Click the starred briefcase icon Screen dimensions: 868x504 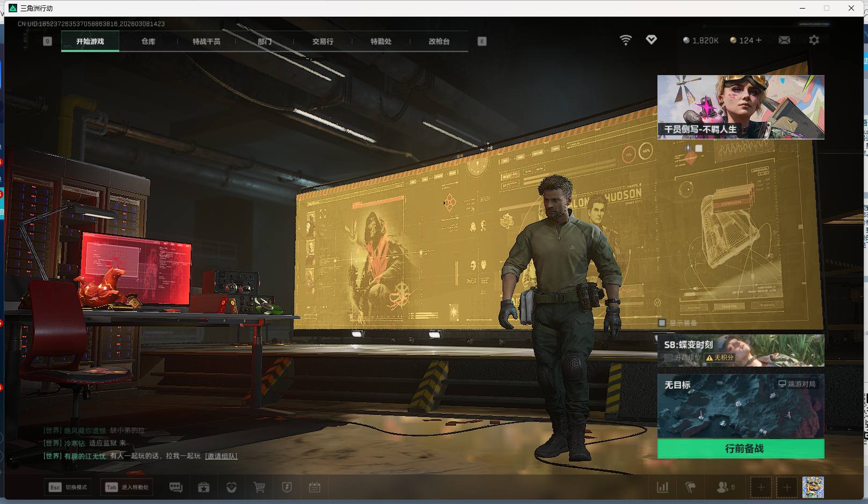(x=204, y=487)
